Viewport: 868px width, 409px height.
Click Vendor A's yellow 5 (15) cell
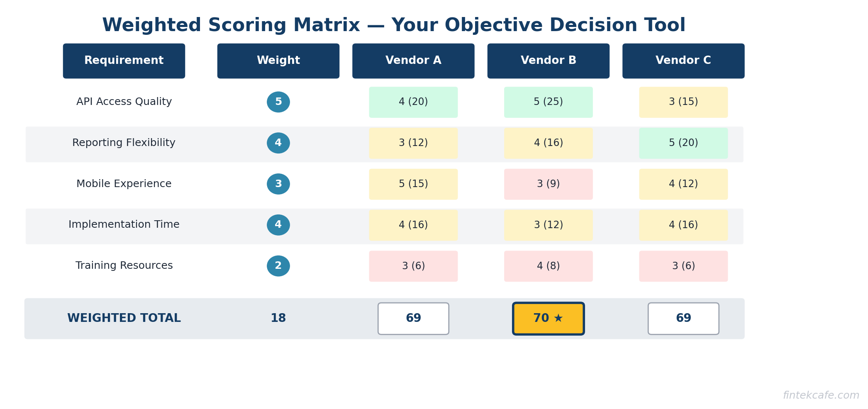click(413, 184)
